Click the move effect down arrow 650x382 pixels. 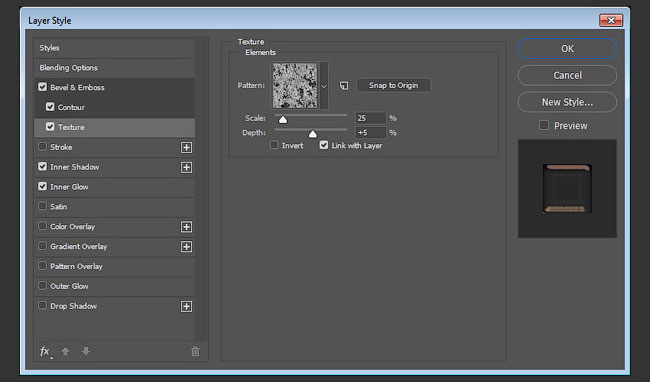click(86, 351)
